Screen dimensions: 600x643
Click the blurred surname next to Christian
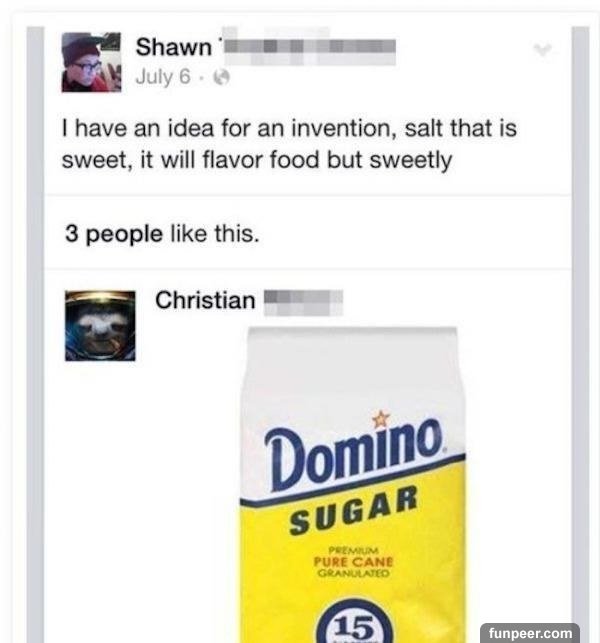[303, 301]
